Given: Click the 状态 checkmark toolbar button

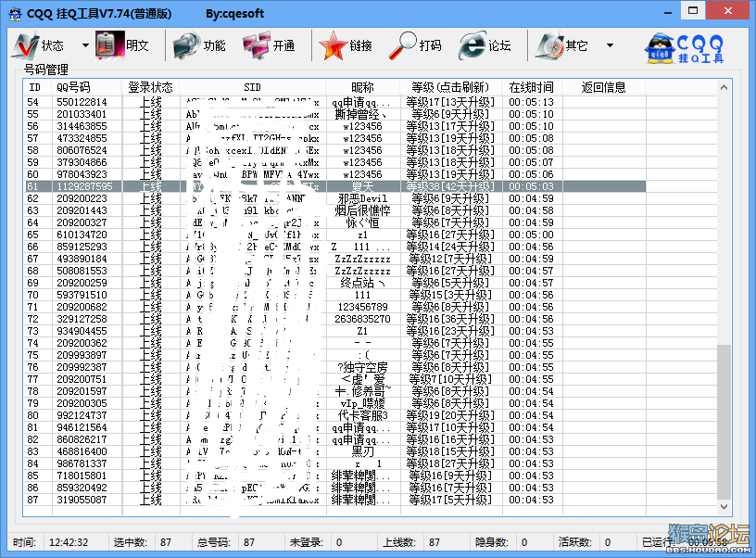Looking at the screenshot, I should tap(39, 45).
